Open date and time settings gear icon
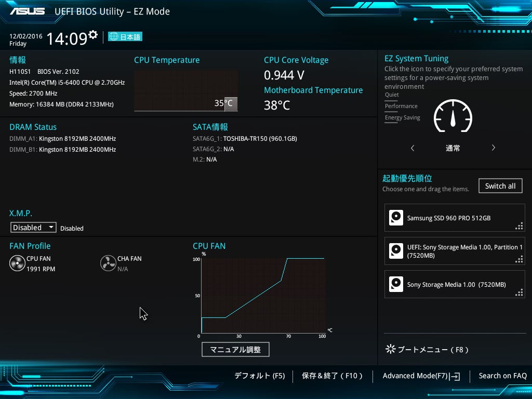532x399 pixels. click(x=93, y=35)
